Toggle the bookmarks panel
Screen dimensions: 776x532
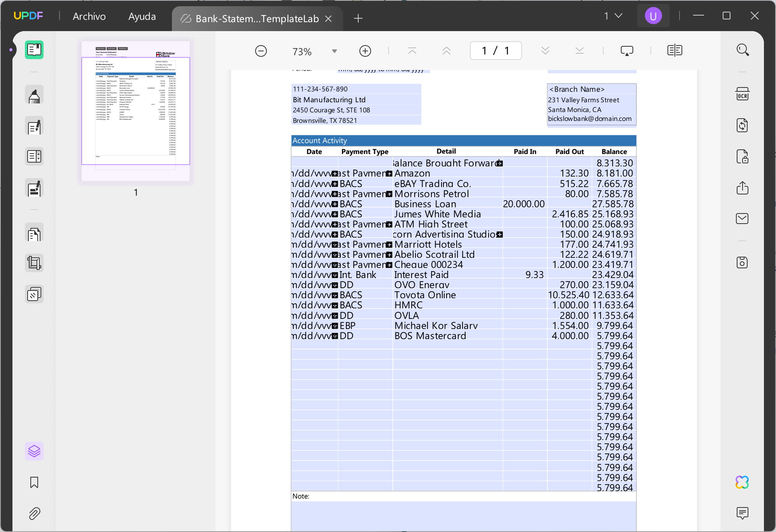34,482
